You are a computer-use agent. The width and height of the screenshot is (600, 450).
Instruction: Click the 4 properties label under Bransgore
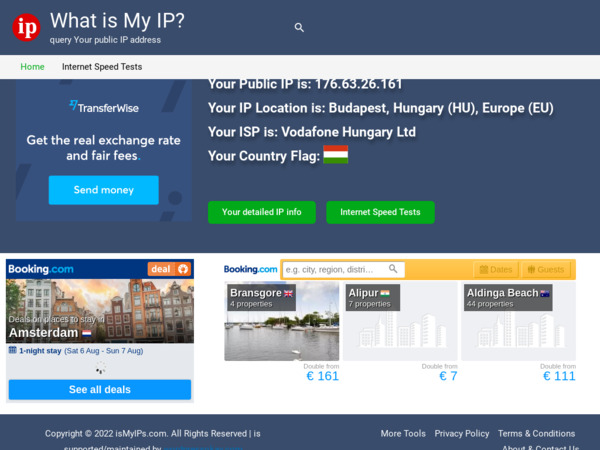[251, 304]
